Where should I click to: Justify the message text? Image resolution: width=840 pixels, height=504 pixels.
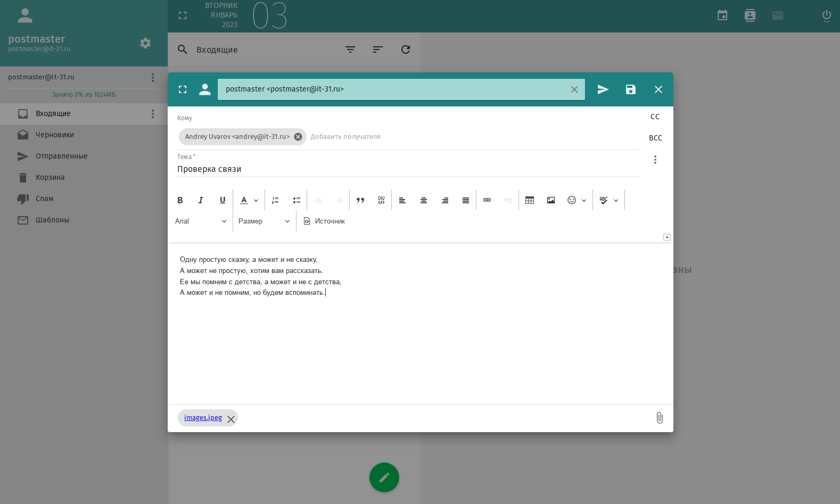tap(466, 200)
